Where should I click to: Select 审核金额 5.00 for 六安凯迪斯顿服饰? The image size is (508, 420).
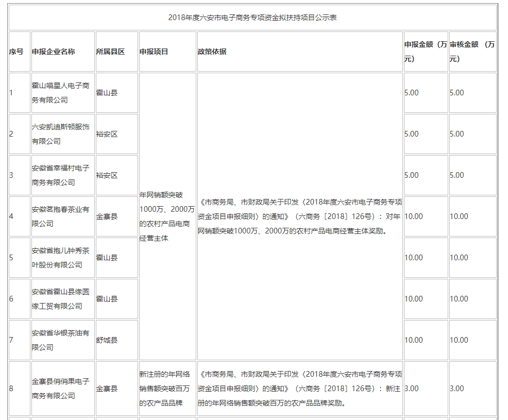(457, 134)
